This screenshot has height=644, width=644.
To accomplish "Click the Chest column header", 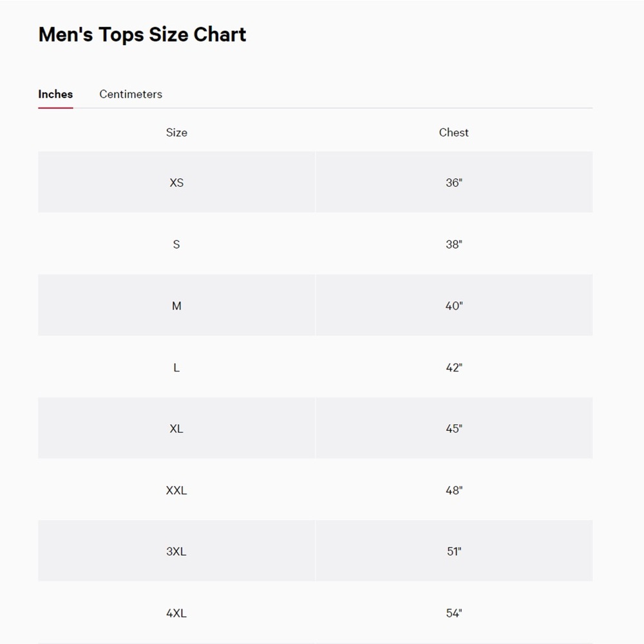I will pos(453,132).
